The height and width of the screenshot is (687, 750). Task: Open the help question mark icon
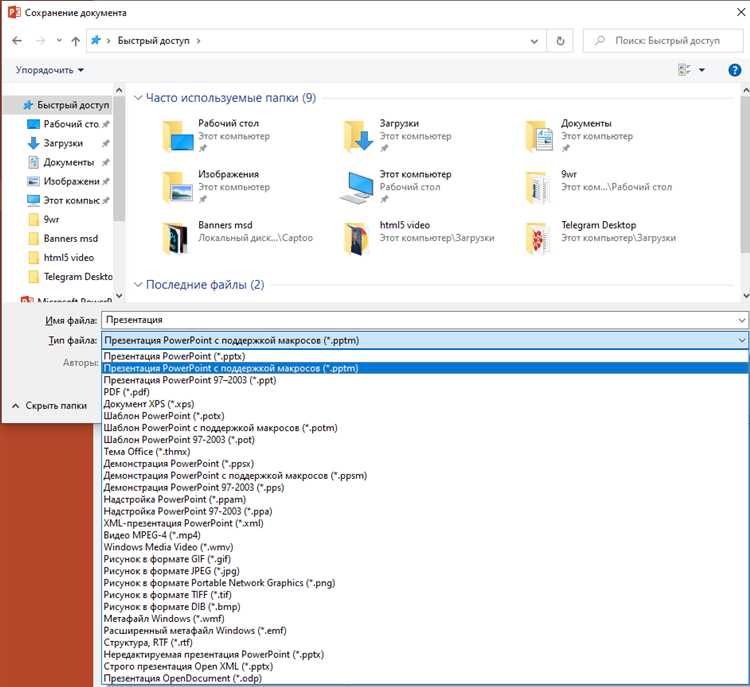[734, 69]
